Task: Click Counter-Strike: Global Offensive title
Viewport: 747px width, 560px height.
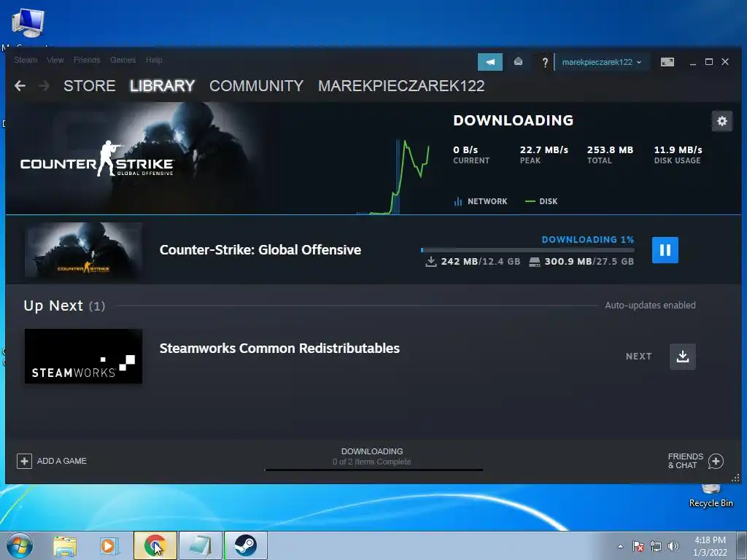Action: [x=260, y=250]
